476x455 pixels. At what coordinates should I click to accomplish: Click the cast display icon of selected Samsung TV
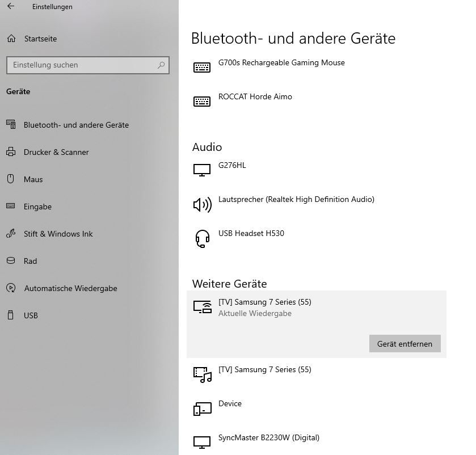coord(202,307)
